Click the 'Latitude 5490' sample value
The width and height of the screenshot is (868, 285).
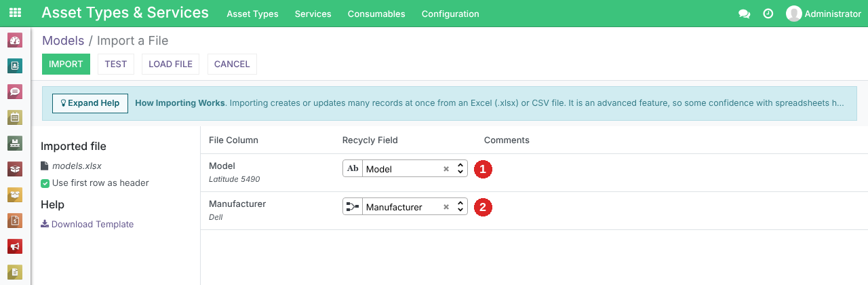pyautogui.click(x=235, y=180)
